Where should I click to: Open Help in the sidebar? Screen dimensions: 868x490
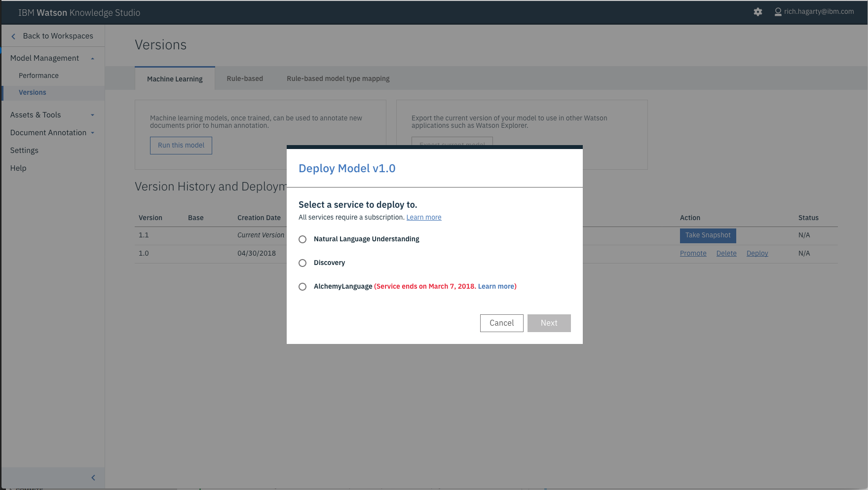(18, 168)
